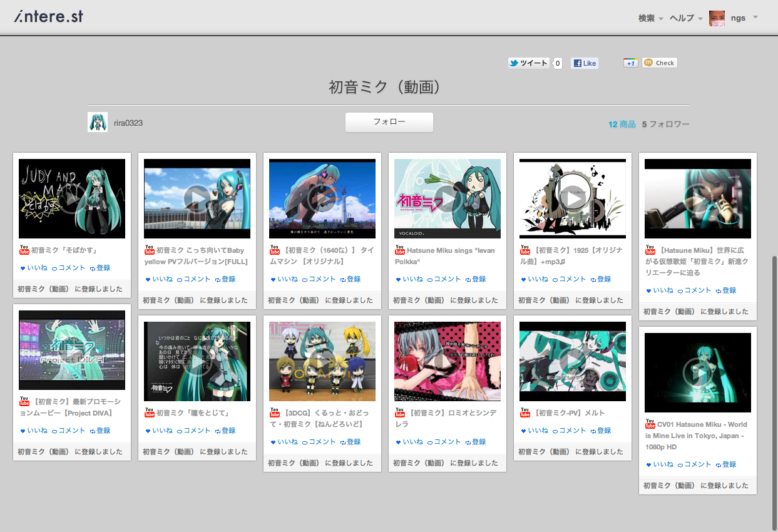Viewport: 778px width, 532px height.
Task: Open the Hatsune Miku sings "Ievan Polkka" title
Action: point(445,256)
